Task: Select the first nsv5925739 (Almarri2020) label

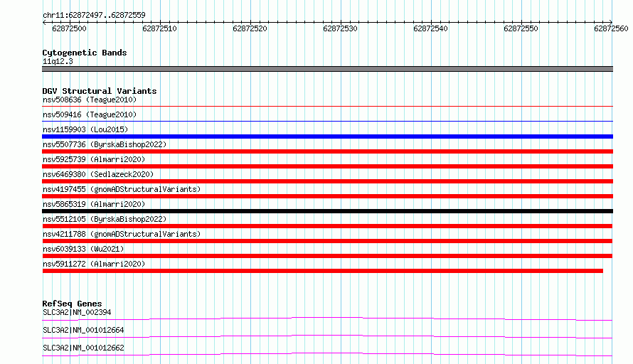Action: click(94, 159)
